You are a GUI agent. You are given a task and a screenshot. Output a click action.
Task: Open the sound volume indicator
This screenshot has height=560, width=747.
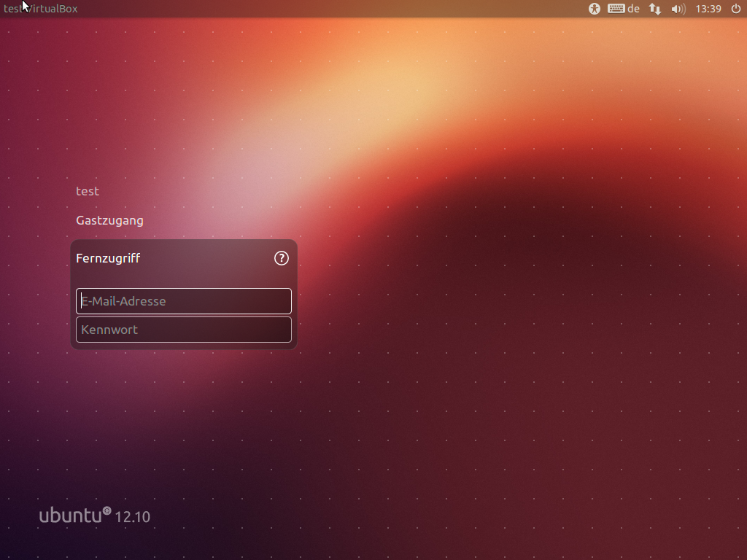(678, 9)
